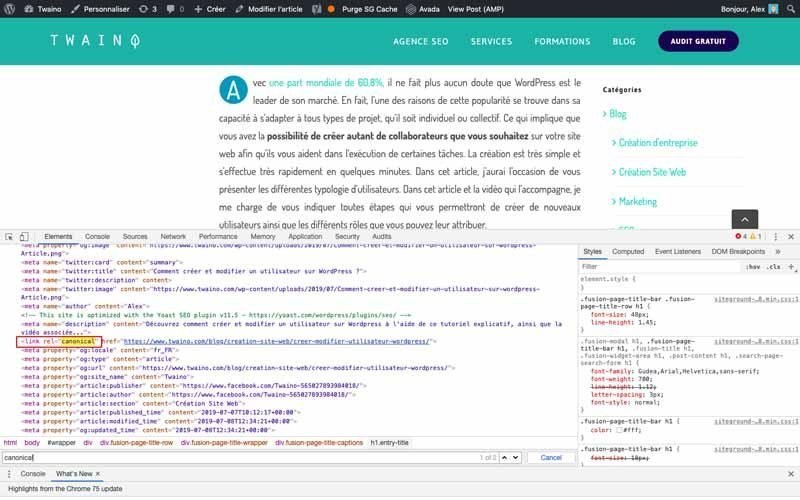
Task: Click the TWAINO site logo
Action: pos(95,41)
